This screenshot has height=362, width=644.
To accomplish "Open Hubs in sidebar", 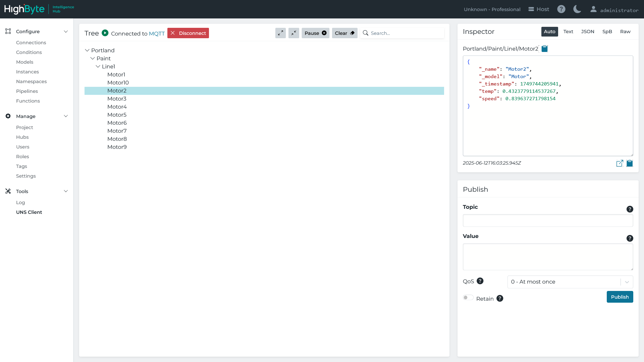I will pos(22,137).
